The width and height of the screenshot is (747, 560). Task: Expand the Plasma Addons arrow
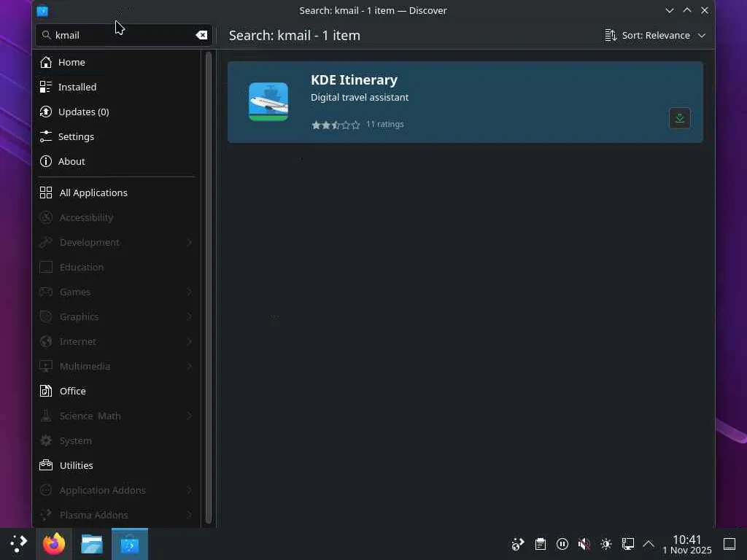click(x=190, y=515)
